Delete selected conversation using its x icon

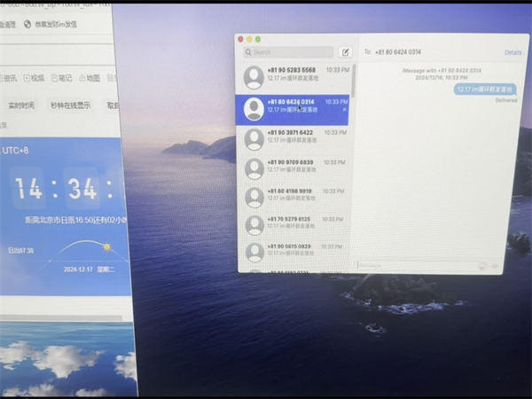344,109
